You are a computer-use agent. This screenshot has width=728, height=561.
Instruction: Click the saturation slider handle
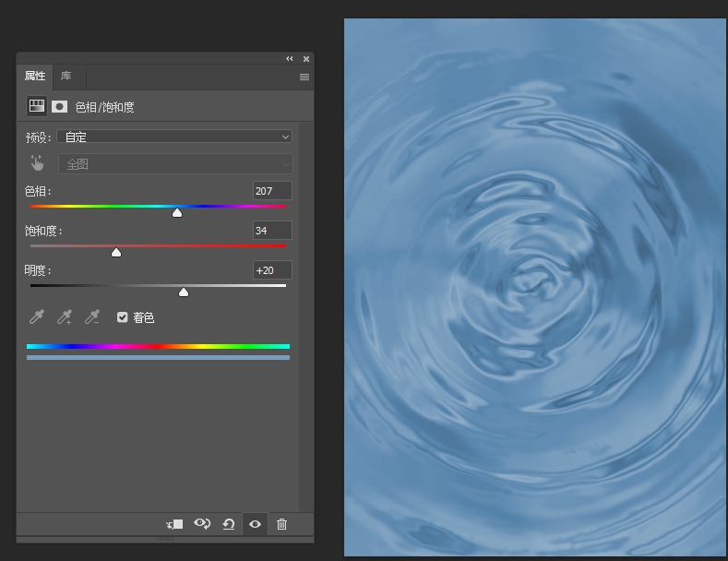pyautogui.click(x=116, y=252)
